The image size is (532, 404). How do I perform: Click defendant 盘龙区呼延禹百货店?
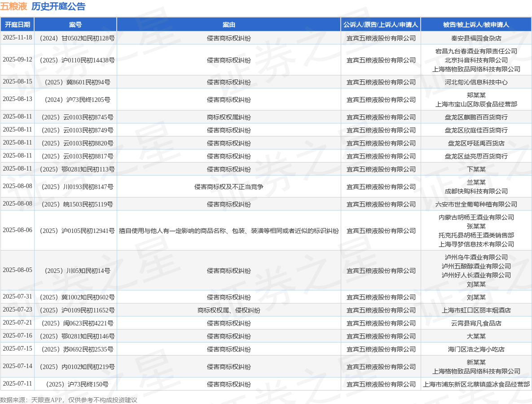coord(476,143)
